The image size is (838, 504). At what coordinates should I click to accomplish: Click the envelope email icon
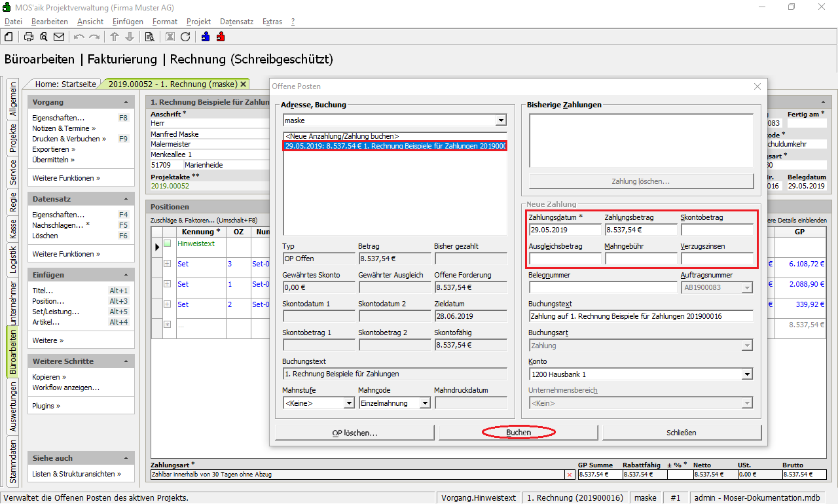coord(59,37)
